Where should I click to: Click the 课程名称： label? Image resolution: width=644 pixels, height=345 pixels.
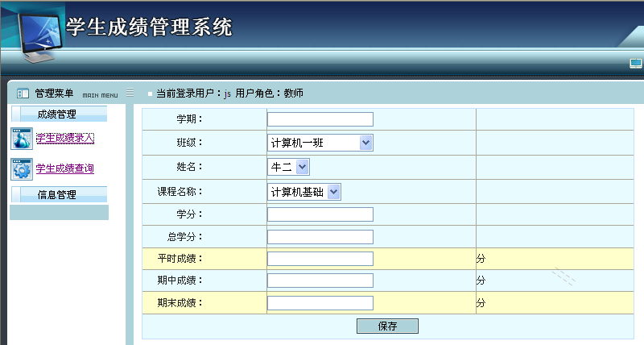(180, 192)
